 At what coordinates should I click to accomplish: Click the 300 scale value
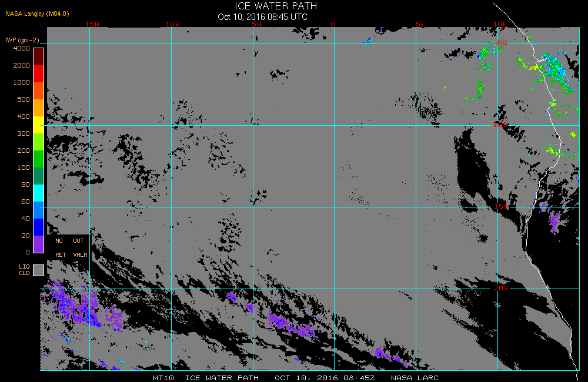click(x=24, y=133)
